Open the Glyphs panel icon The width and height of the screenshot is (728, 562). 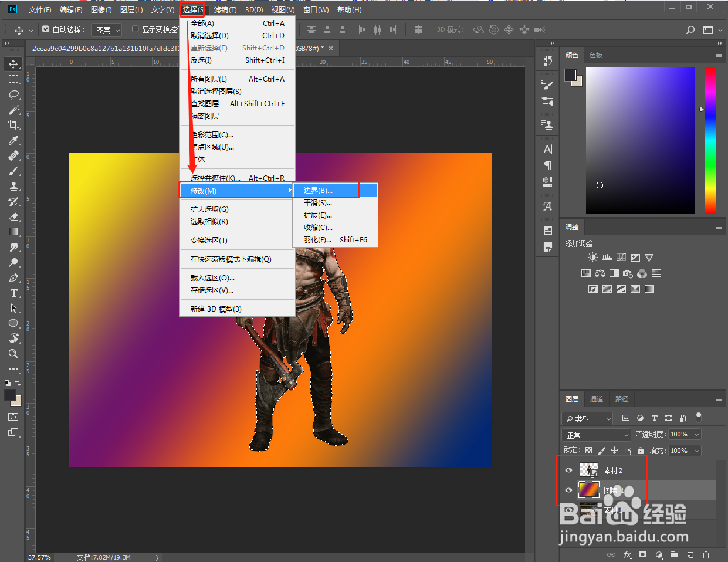click(x=548, y=206)
